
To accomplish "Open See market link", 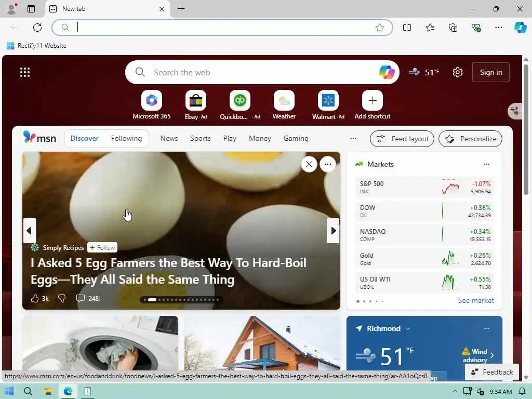I will point(476,301).
